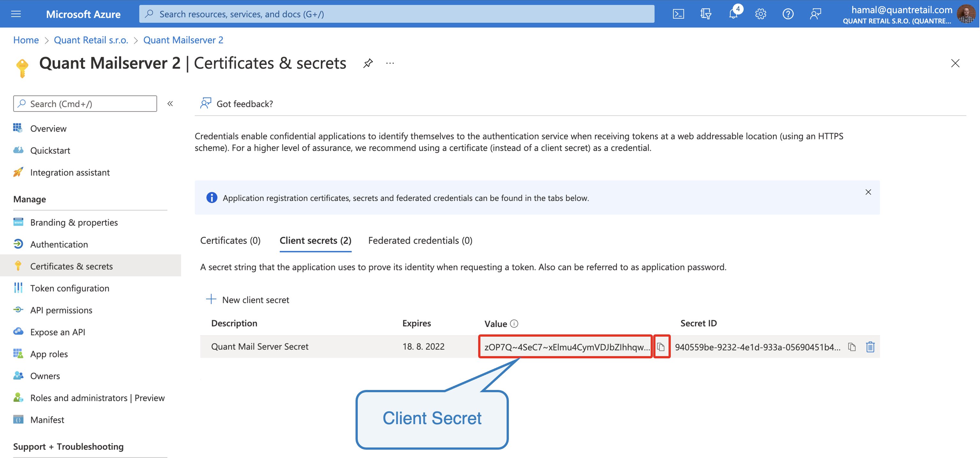The height and width of the screenshot is (458, 980).
Task: Open the notifications bell
Action: 733,14
